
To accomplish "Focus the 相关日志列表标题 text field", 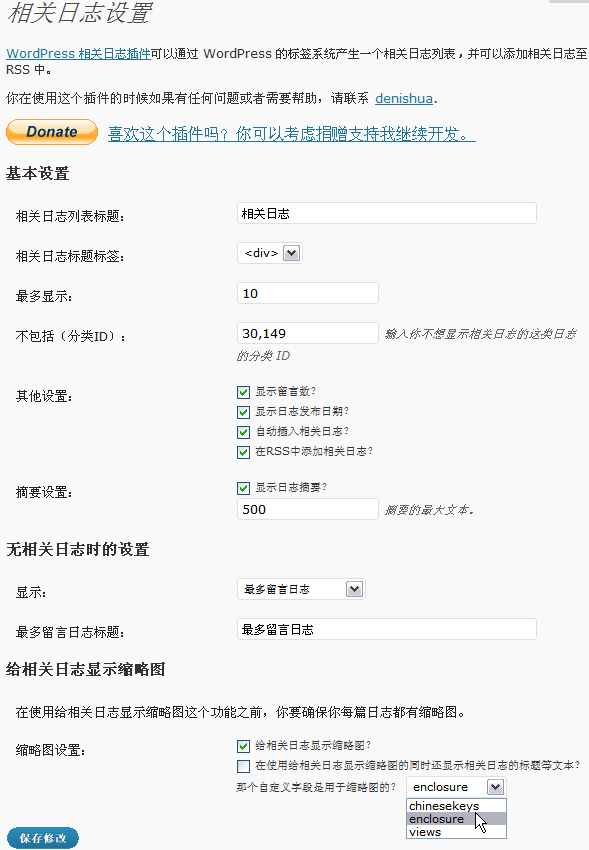I will pos(387,213).
